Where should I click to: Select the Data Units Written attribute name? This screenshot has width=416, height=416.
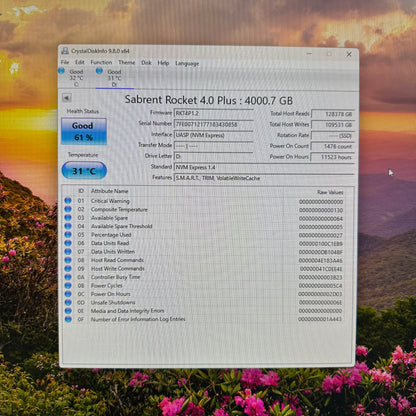point(113,252)
